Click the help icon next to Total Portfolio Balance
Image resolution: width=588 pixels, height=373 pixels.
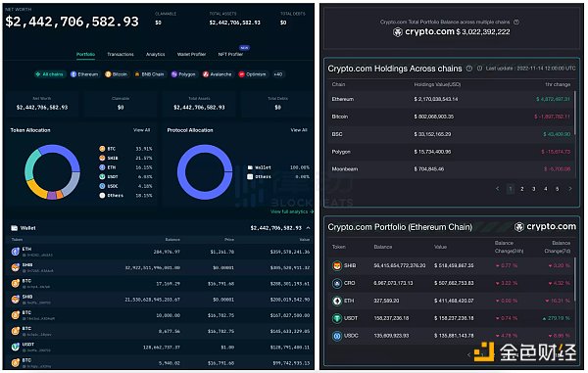point(516,23)
